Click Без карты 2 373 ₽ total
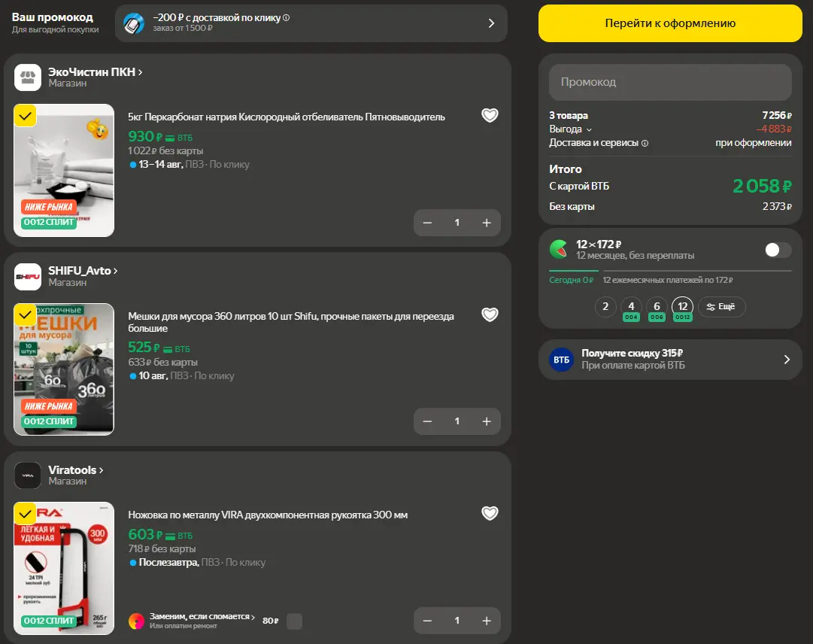 pos(670,206)
